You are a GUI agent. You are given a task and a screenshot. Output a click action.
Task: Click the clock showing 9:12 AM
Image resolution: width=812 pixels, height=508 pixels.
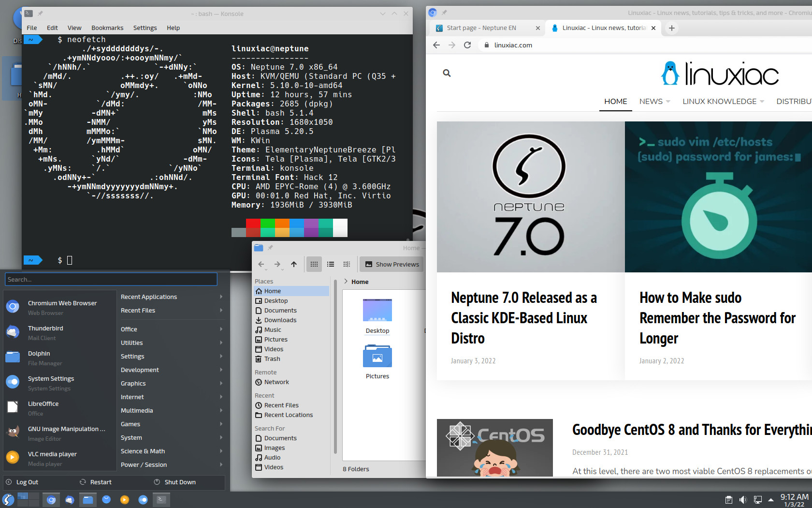[x=794, y=500]
